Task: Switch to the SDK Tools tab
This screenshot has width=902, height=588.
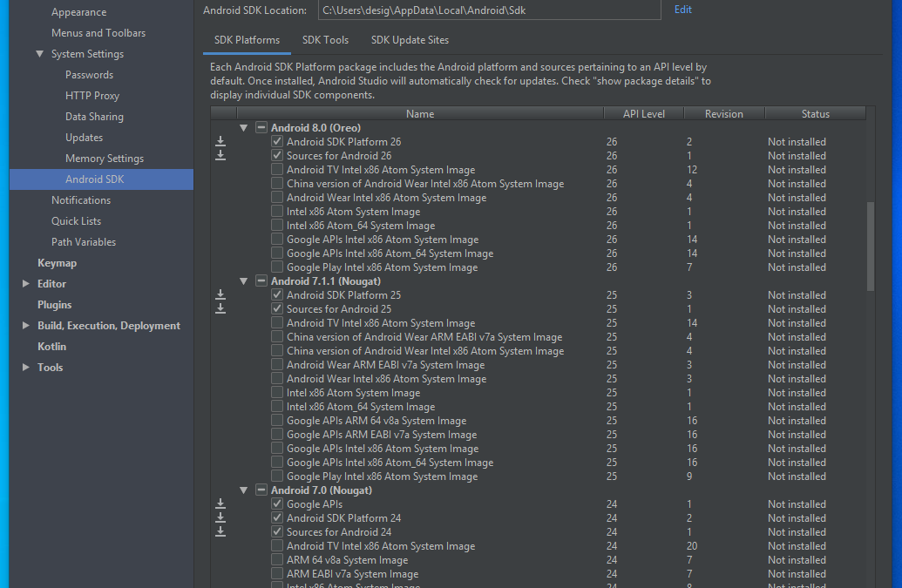Action: (x=326, y=40)
